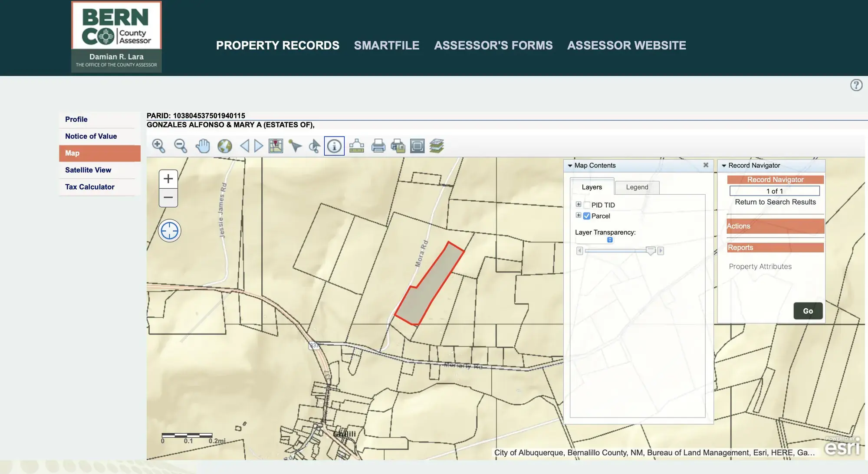Uncheck the Parcel layer checkbox
This screenshot has width=868, height=474.
tap(587, 216)
